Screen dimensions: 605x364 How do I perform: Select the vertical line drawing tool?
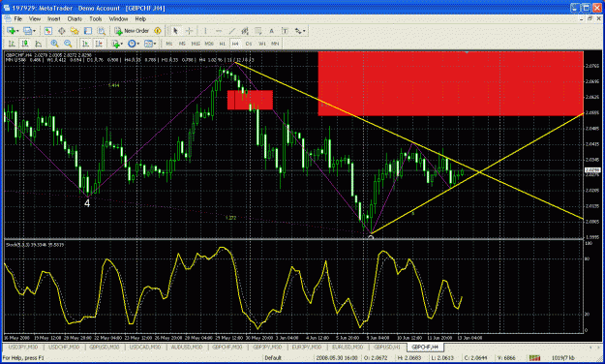coord(205,31)
